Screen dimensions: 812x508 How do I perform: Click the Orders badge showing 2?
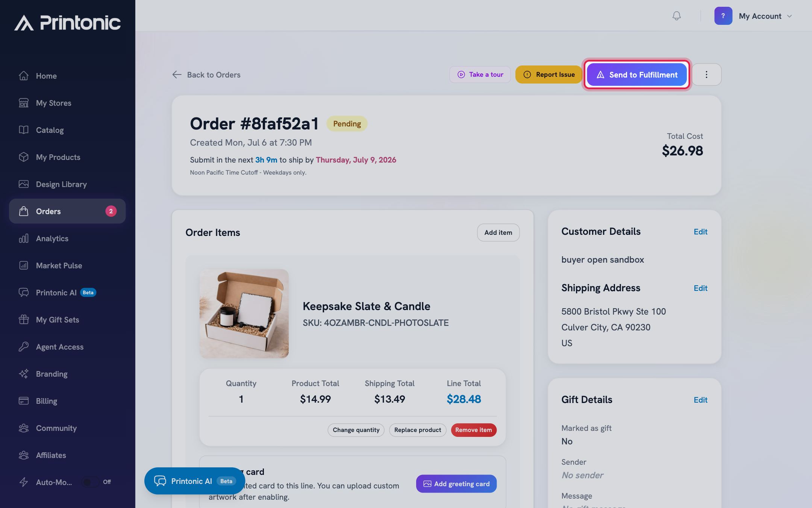click(111, 211)
